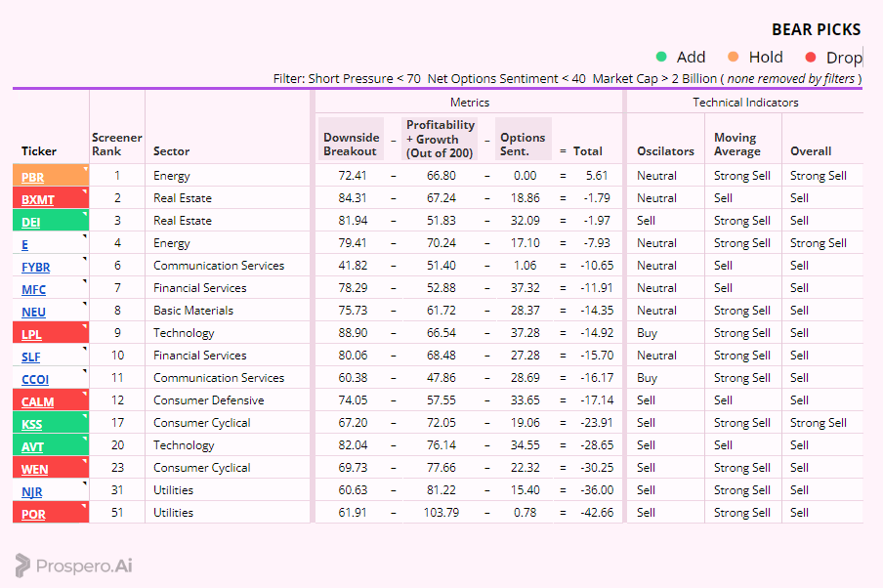
Task: Click the Total column header
Action: (x=587, y=151)
